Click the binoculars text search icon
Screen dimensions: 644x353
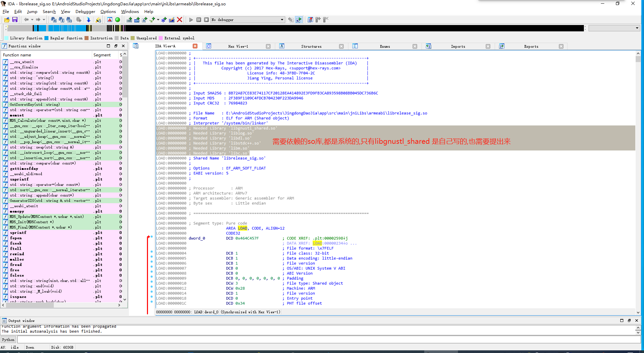61,20
